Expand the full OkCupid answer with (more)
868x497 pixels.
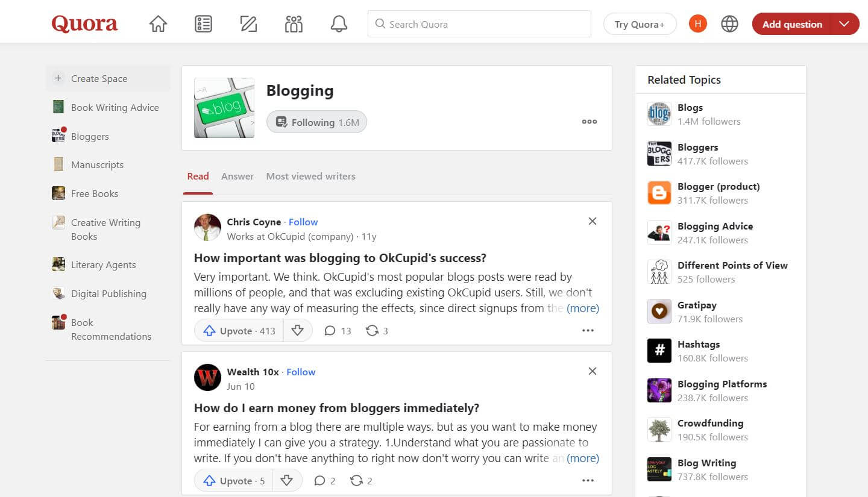pos(582,308)
